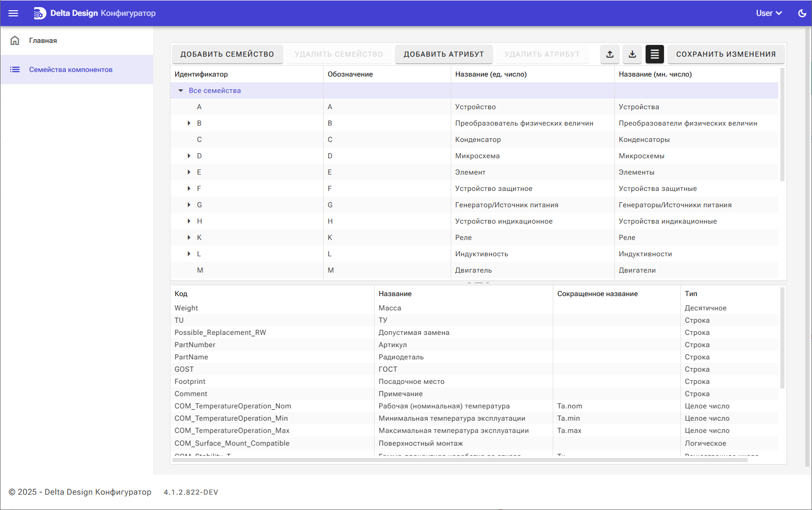Viewport: 812px width, 510px height.
Task: Click the upload icon button
Action: [x=610, y=54]
